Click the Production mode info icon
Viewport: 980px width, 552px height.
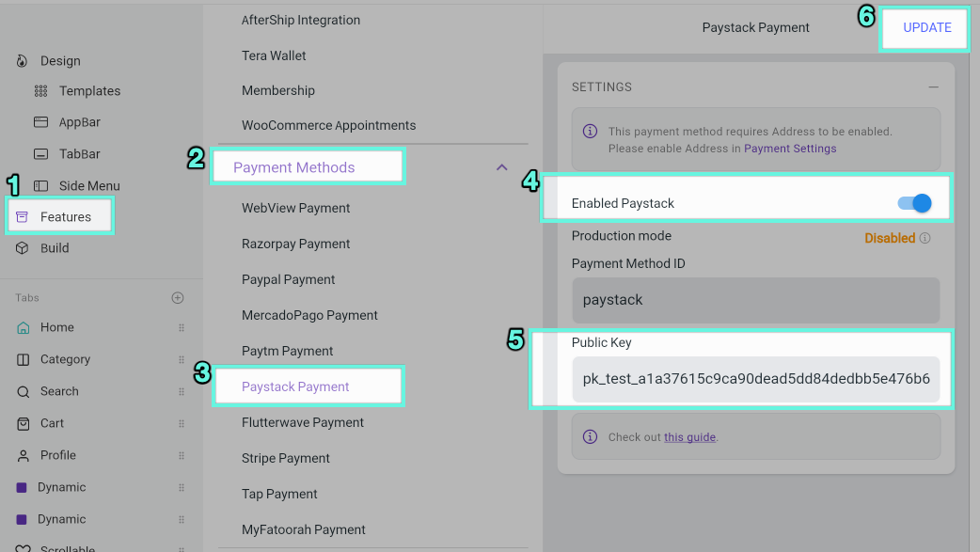pos(925,238)
